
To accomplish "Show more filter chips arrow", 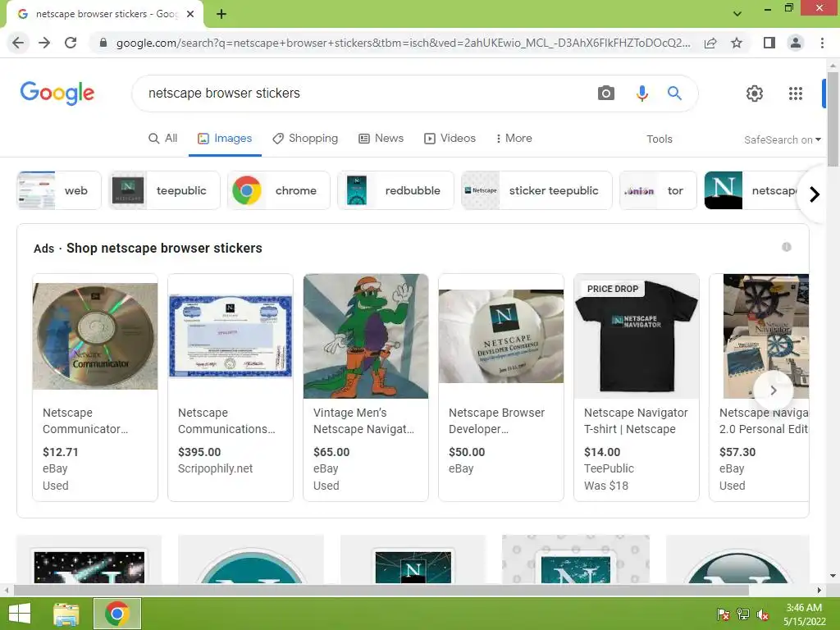I will pos(815,194).
